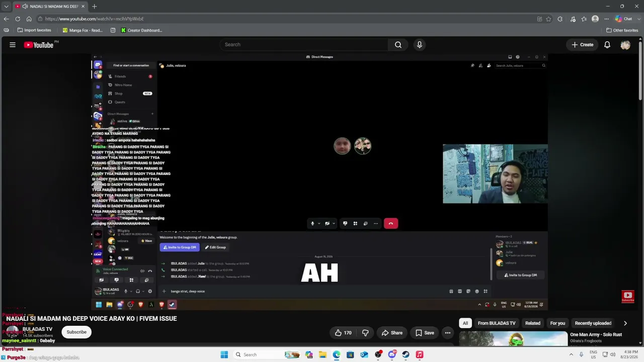Open the Manga Fox bookmark

point(83,30)
